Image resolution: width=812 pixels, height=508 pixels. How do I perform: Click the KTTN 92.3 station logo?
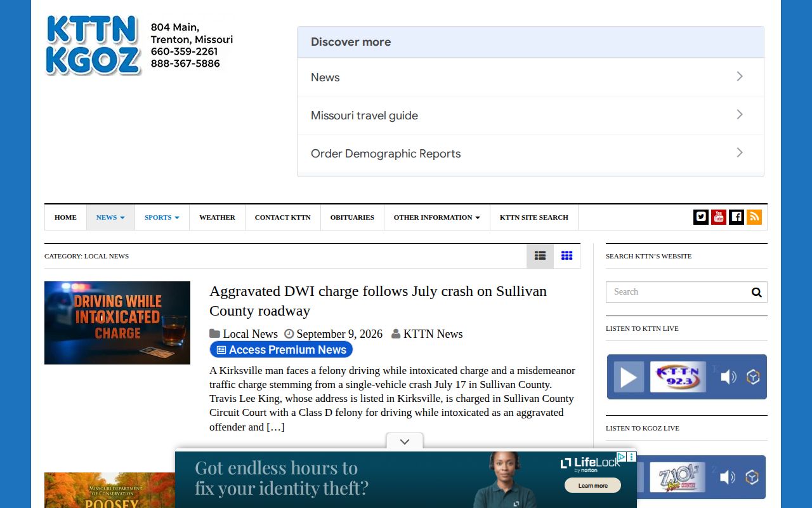click(678, 377)
